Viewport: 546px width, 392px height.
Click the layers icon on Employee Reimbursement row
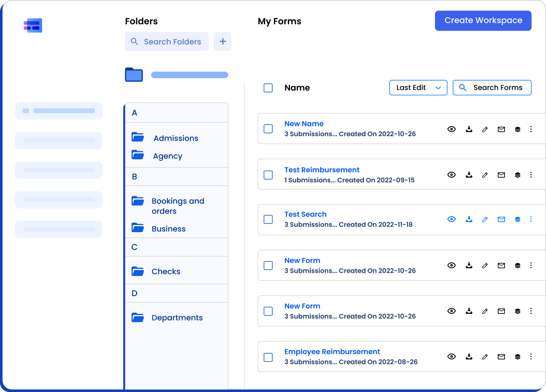click(518, 356)
